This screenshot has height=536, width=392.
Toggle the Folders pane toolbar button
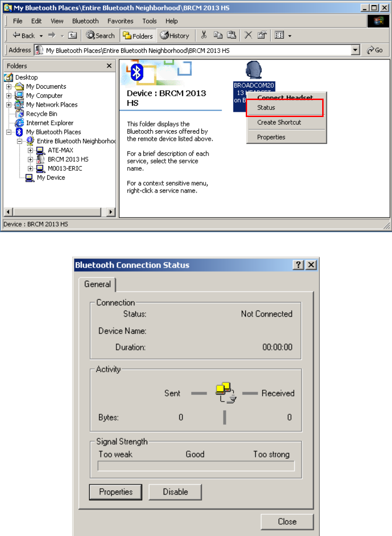138,35
